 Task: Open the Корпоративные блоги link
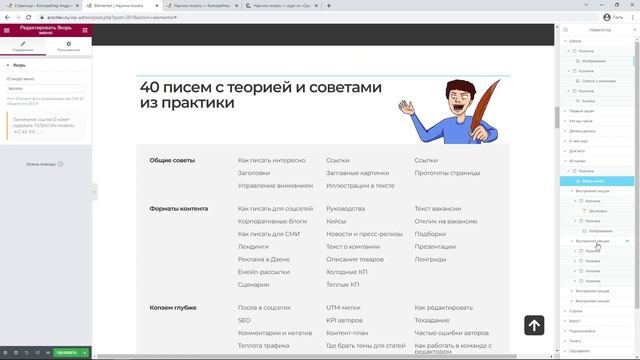(272, 221)
